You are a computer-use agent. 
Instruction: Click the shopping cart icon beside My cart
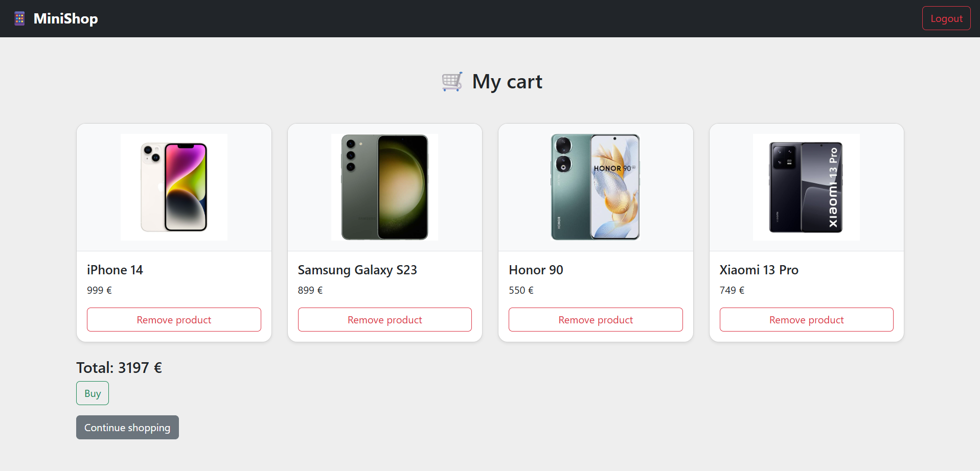point(452,82)
